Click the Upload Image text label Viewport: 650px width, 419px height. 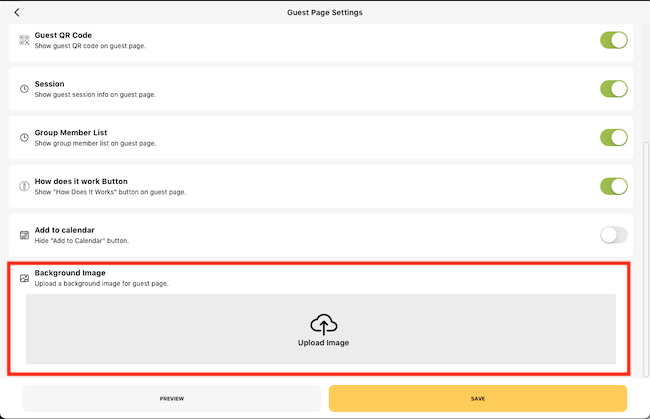click(x=323, y=343)
